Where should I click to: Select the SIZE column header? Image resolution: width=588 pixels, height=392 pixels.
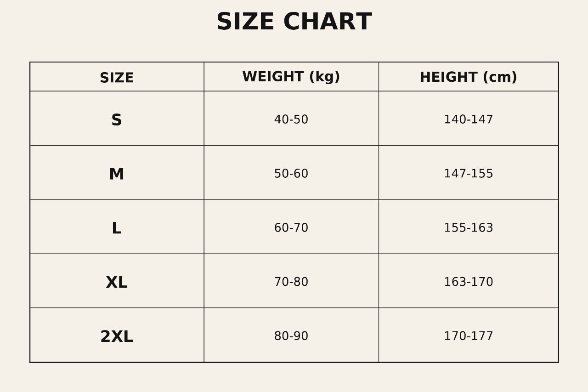pos(117,78)
